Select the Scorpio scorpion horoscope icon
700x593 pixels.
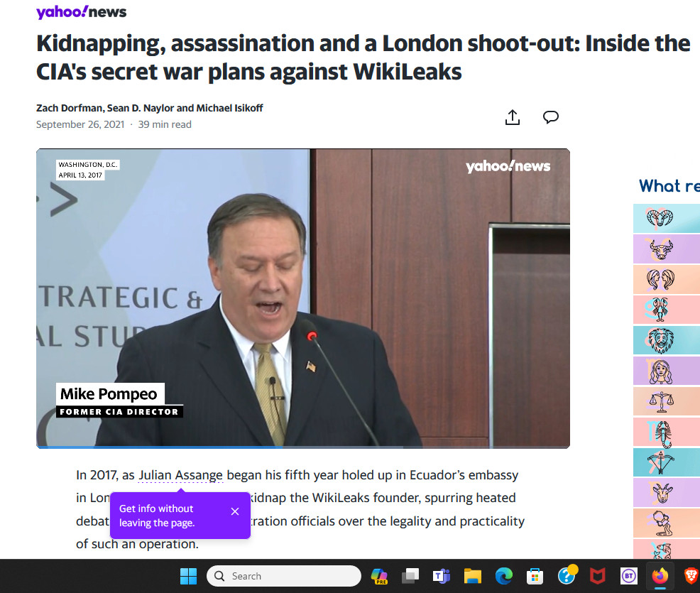(x=662, y=434)
